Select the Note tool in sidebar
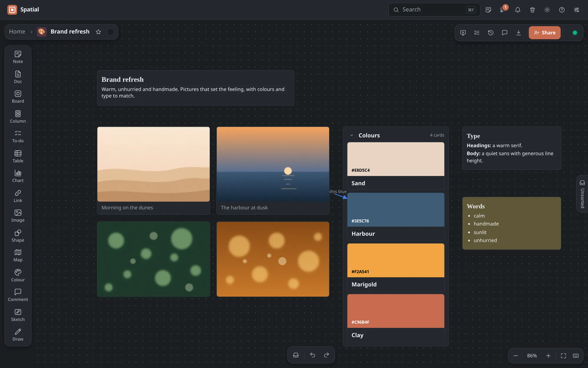 18,57
